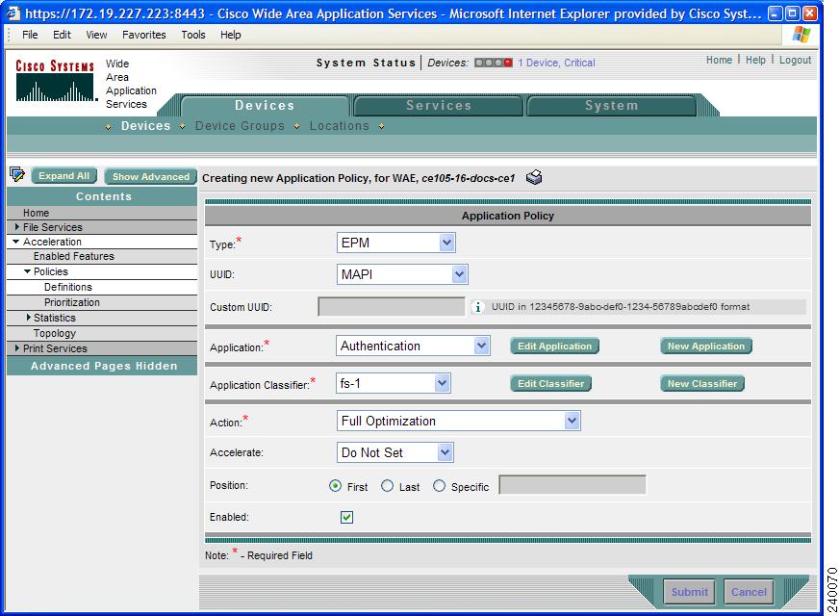Image resolution: width=840 pixels, height=616 pixels.
Task: Switch to the System tab
Action: tap(611, 106)
